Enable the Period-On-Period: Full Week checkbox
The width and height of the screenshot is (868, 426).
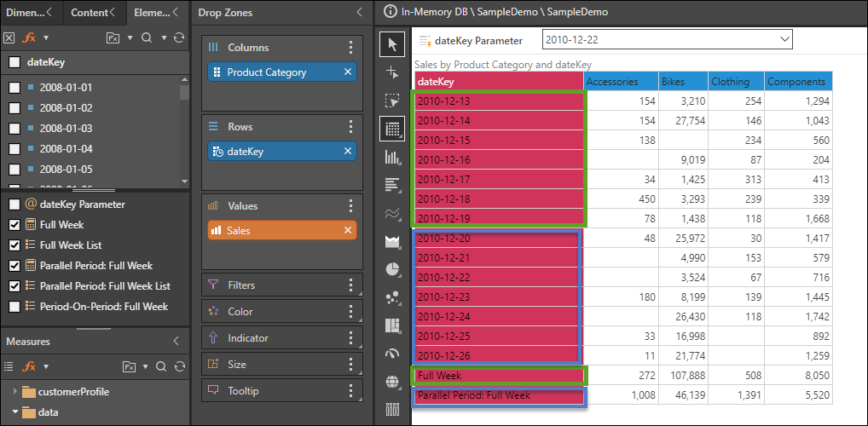pos(14,307)
